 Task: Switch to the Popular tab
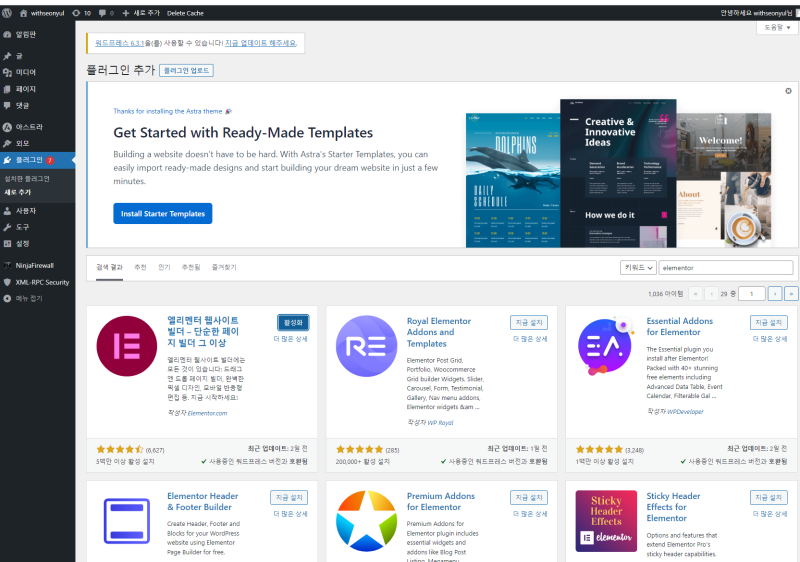coord(164,267)
